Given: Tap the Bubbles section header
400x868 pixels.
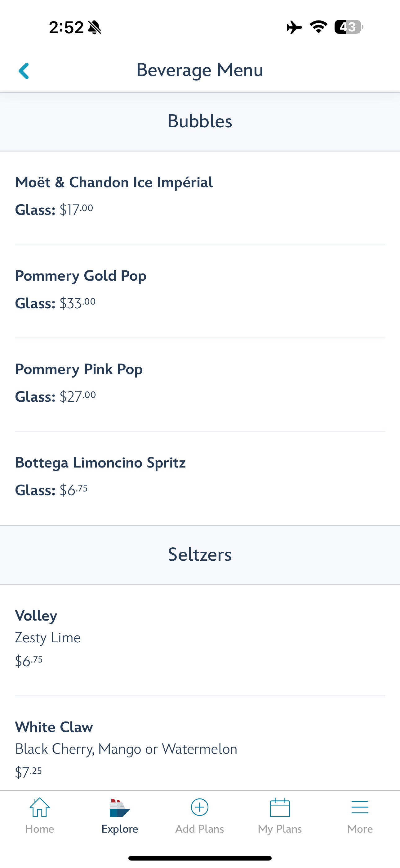Looking at the screenshot, I should coord(200,121).
